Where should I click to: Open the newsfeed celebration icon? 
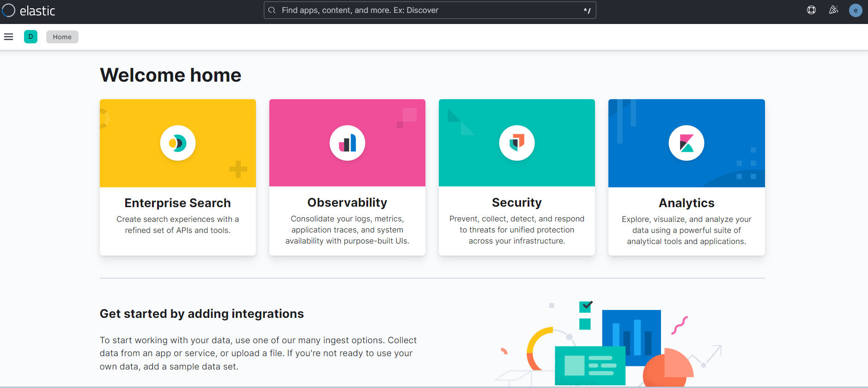click(x=833, y=10)
